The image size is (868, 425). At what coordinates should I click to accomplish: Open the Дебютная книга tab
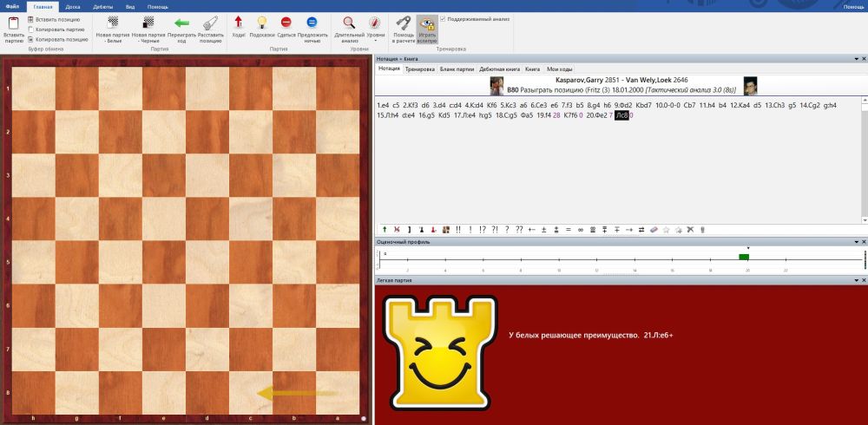[500, 68]
